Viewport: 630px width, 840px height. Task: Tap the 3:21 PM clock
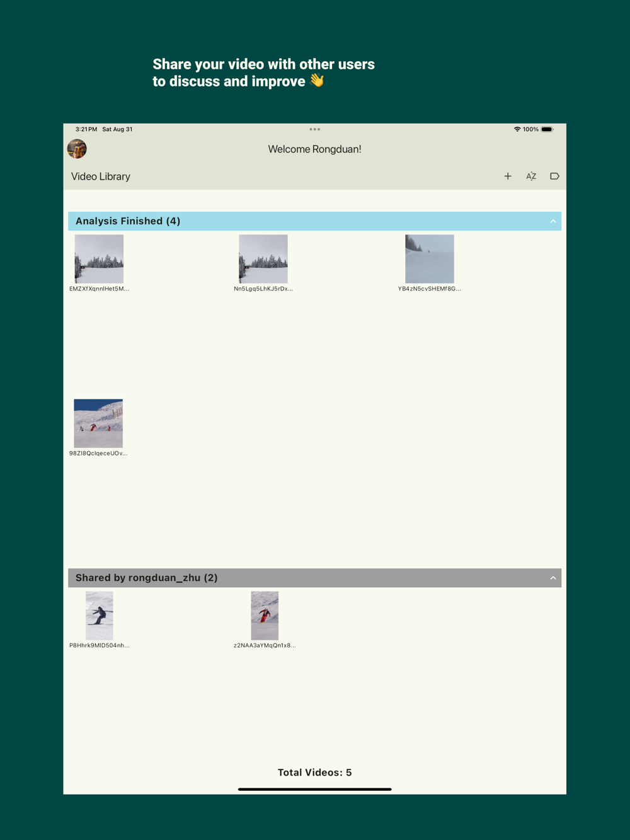pos(86,129)
